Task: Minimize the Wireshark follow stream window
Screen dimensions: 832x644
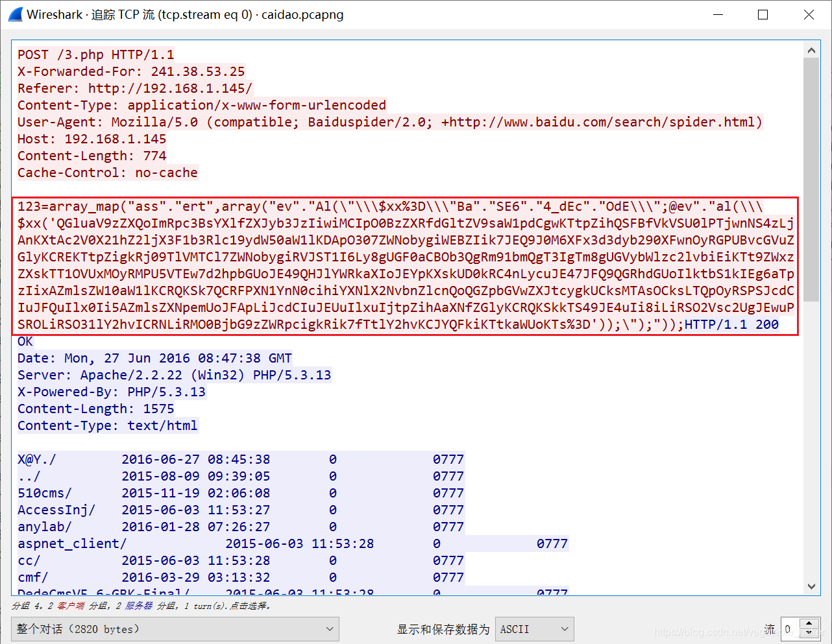Action: tap(718, 14)
